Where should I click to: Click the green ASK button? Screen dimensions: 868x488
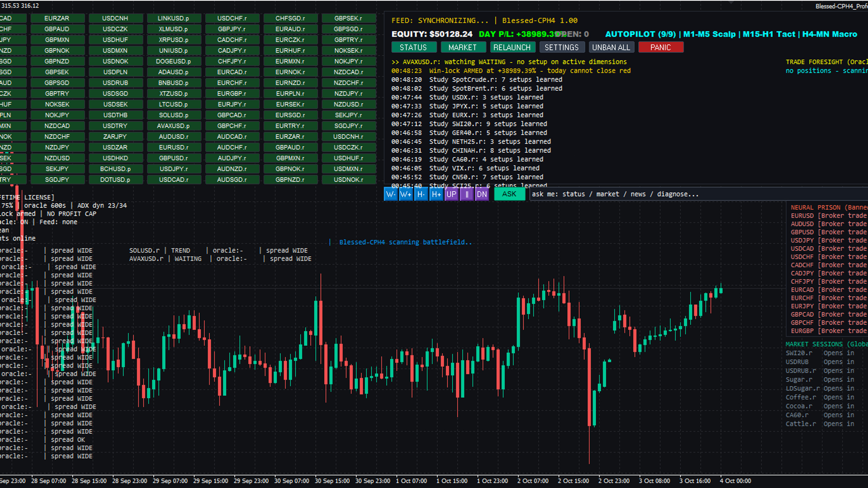510,194
